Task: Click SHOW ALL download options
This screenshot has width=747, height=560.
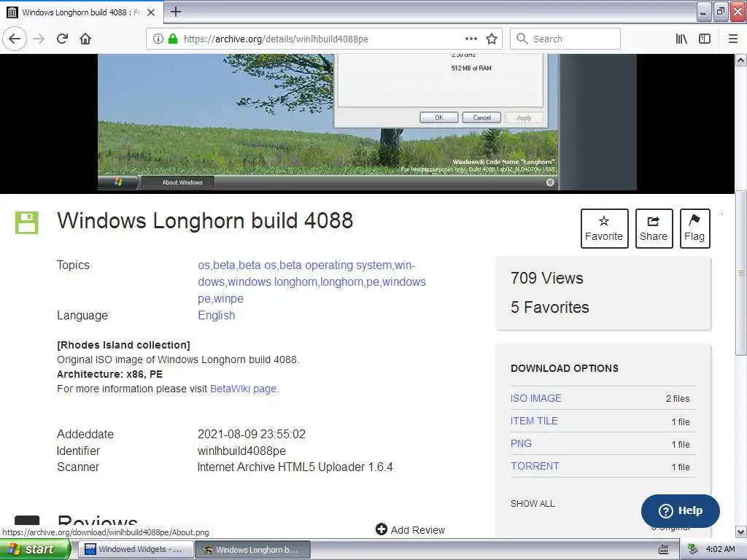Action: point(533,503)
